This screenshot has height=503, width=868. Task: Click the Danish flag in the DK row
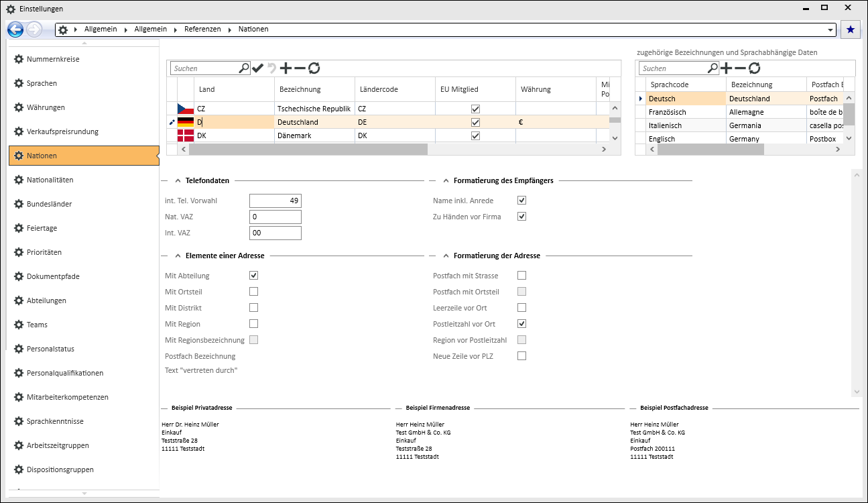coord(186,135)
